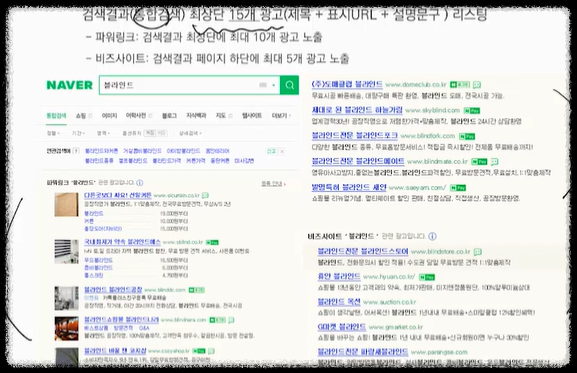This screenshot has width=577, height=373.
Task: Open ad title 국내최저가 약속 블라인드헤스
Action: pos(123,242)
